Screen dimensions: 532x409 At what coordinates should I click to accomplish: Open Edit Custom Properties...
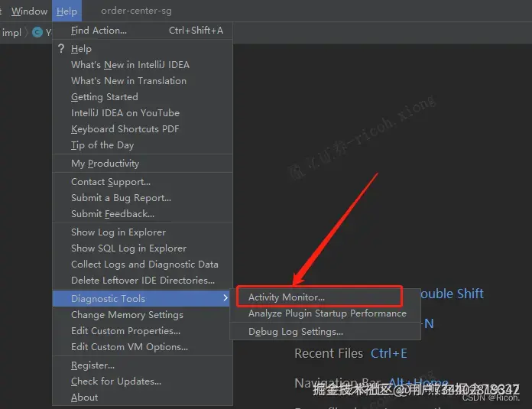click(x=142, y=331)
